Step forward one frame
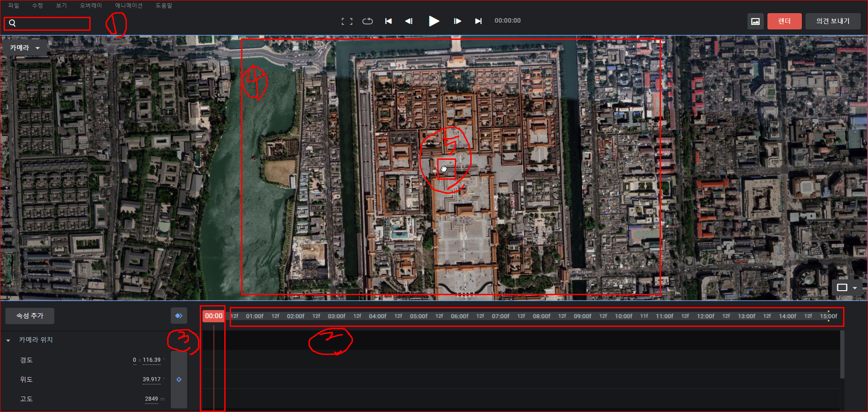The image size is (868, 412). pyautogui.click(x=457, y=21)
